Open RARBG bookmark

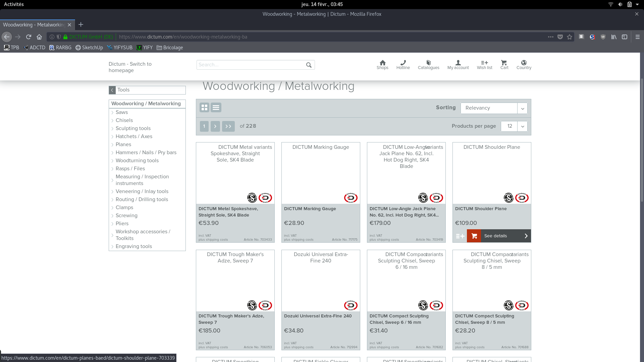(x=60, y=48)
